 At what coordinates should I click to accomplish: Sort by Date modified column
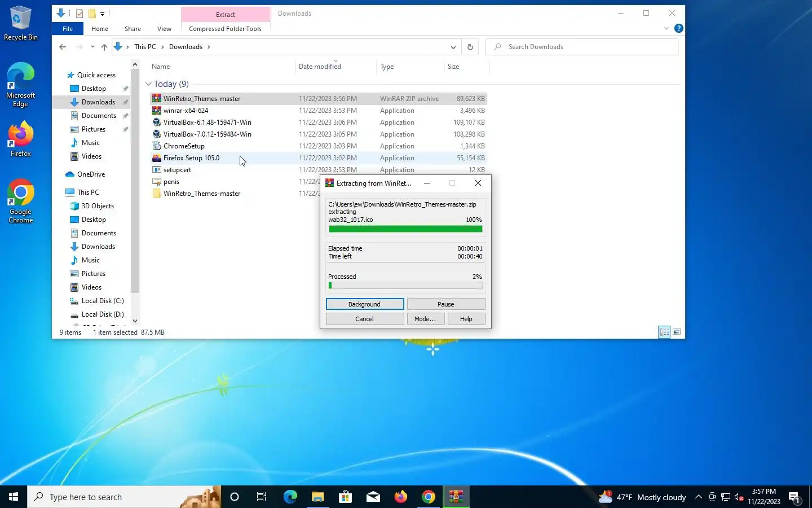(336, 67)
